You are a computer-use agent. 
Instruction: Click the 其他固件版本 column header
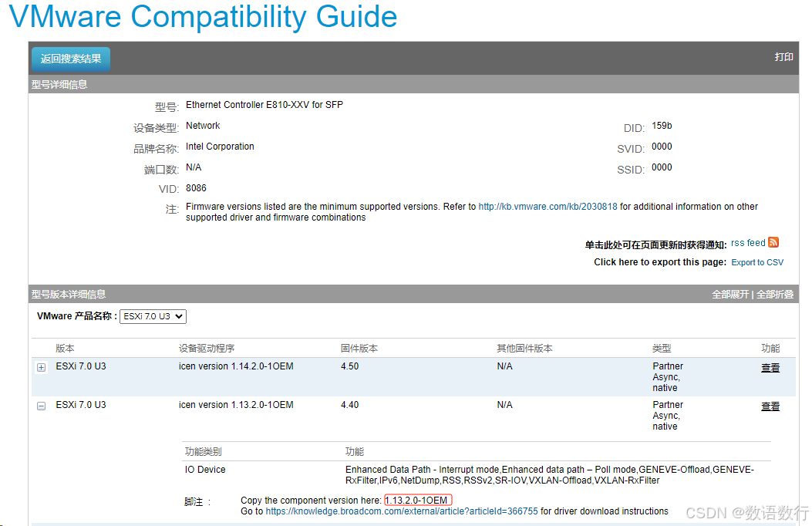pyautogui.click(x=524, y=349)
